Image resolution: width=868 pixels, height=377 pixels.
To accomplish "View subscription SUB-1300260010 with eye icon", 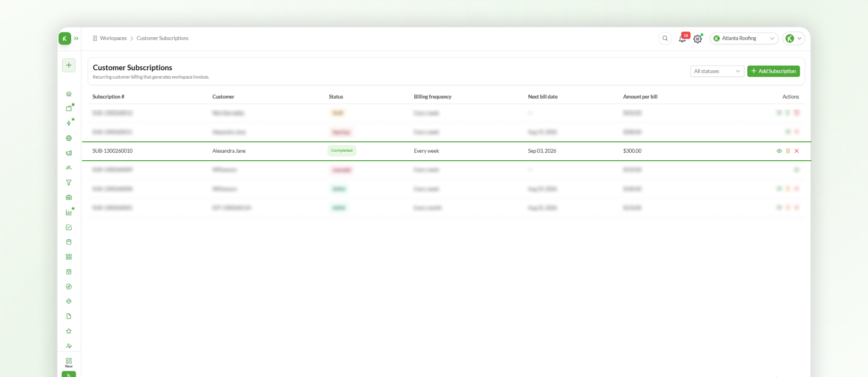I will [779, 151].
